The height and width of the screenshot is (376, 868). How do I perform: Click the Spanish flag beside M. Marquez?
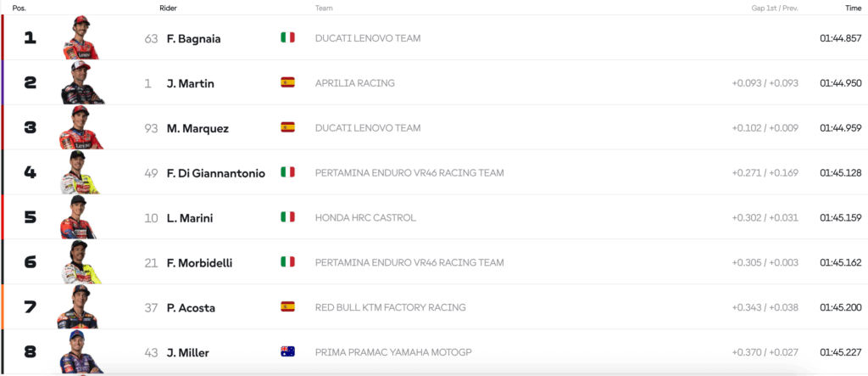[287, 128]
